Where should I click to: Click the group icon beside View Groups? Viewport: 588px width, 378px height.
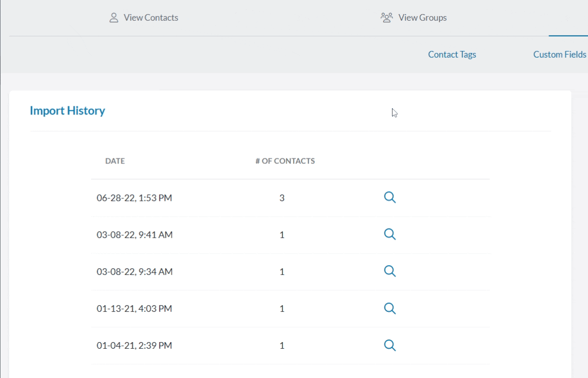pyautogui.click(x=386, y=17)
